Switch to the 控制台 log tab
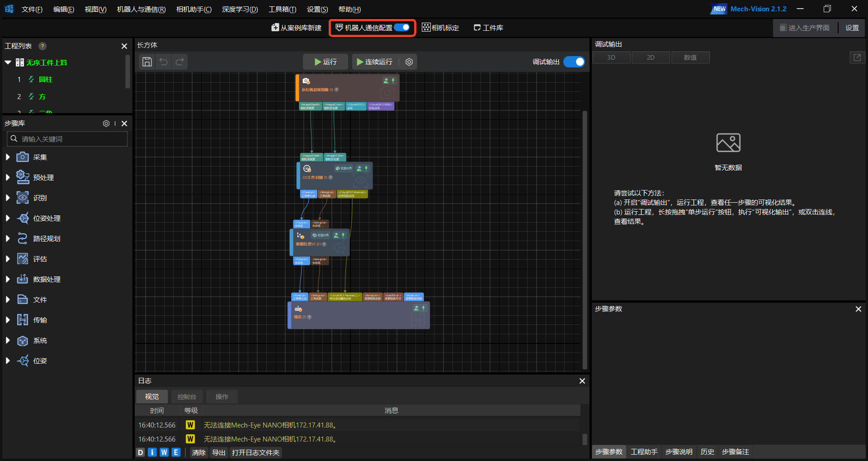This screenshot has height=461, width=868. (x=187, y=397)
